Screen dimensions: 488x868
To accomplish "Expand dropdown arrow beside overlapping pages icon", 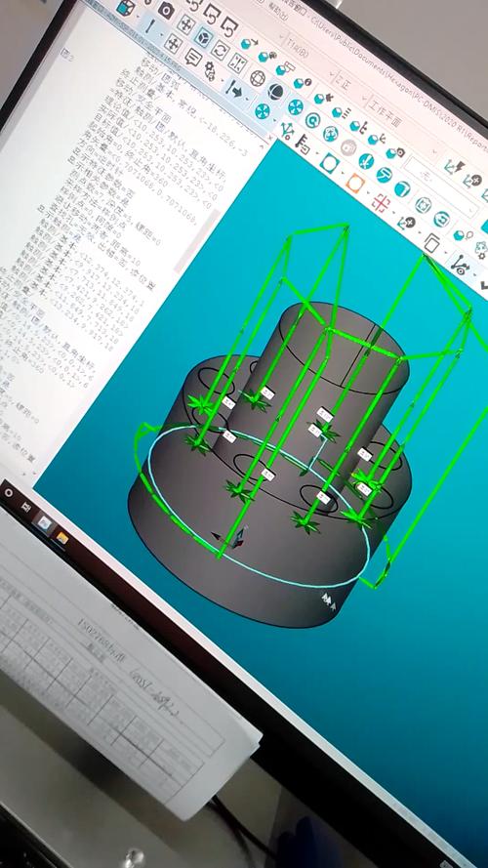I will pyautogui.click(x=444, y=253).
